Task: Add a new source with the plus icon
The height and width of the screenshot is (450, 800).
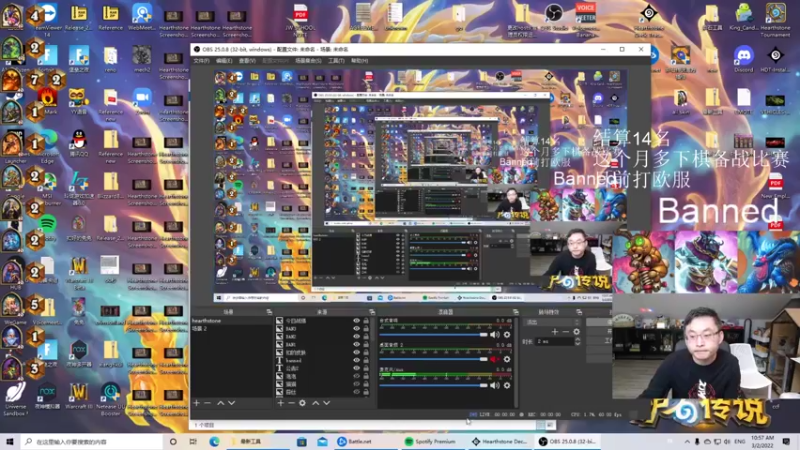Action: pos(281,403)
